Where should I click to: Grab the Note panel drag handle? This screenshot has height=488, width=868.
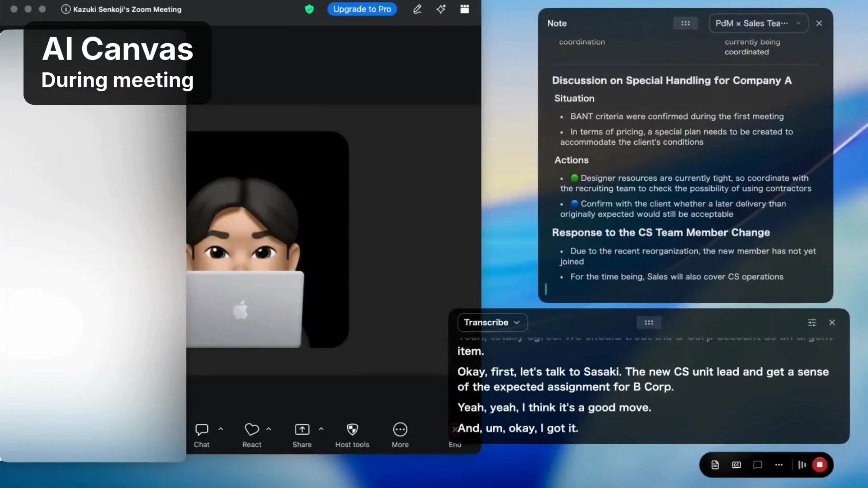click(x=685, y=23)
